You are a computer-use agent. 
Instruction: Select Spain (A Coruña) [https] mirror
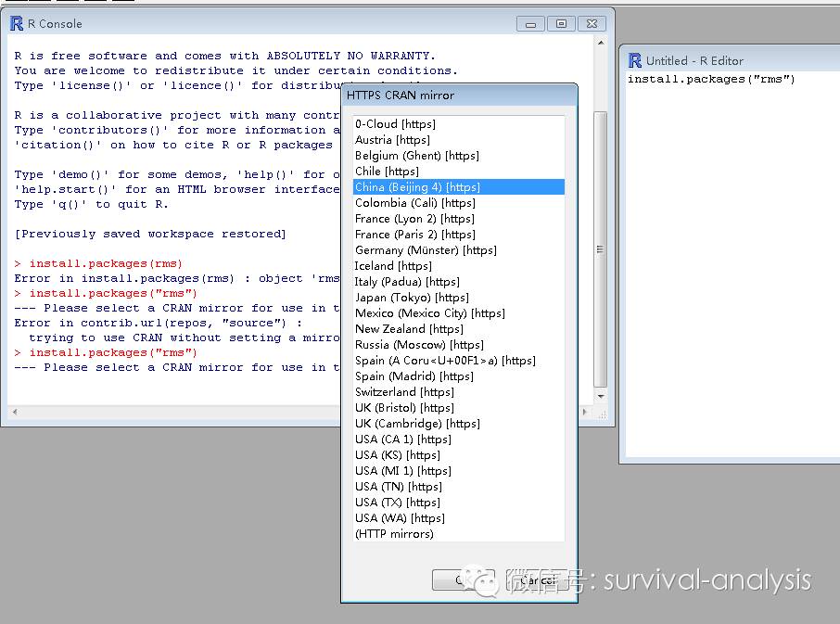click(x=459, y=361)
